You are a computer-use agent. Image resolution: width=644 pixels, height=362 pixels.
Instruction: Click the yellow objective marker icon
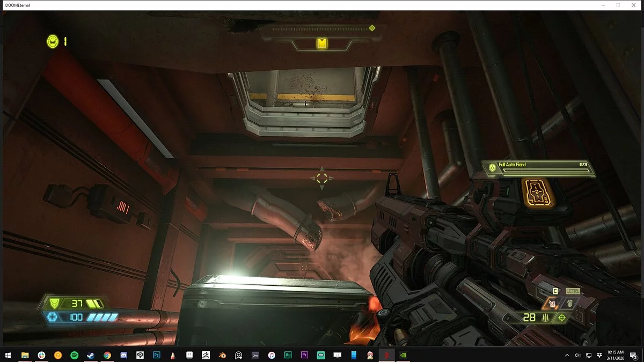point(322,43)
